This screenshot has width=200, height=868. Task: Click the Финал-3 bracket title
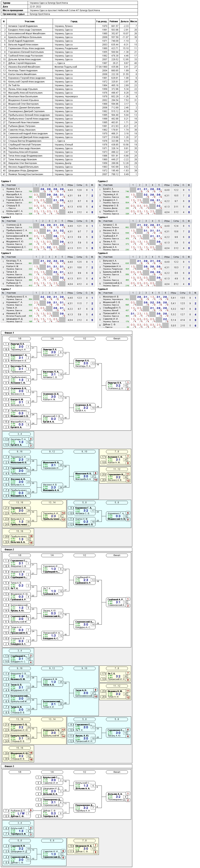pos(9,766)
